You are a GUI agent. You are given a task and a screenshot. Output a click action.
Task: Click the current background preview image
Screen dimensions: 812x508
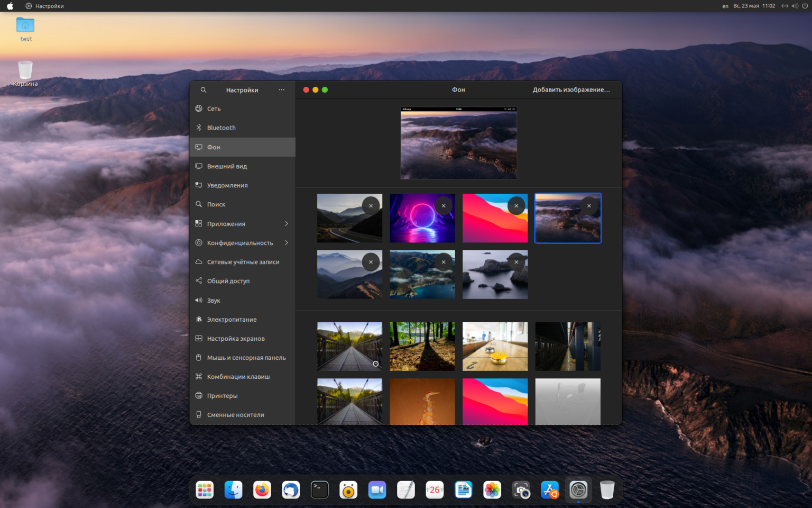[x=459, y=143]
